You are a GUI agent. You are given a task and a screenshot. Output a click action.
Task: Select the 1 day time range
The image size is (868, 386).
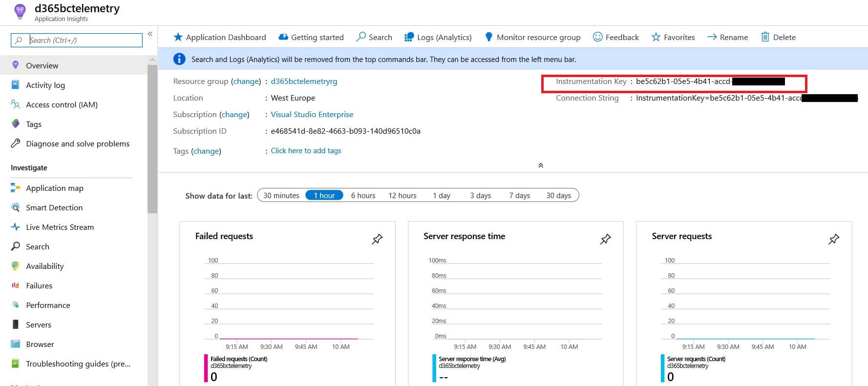(x=442, y=196)
